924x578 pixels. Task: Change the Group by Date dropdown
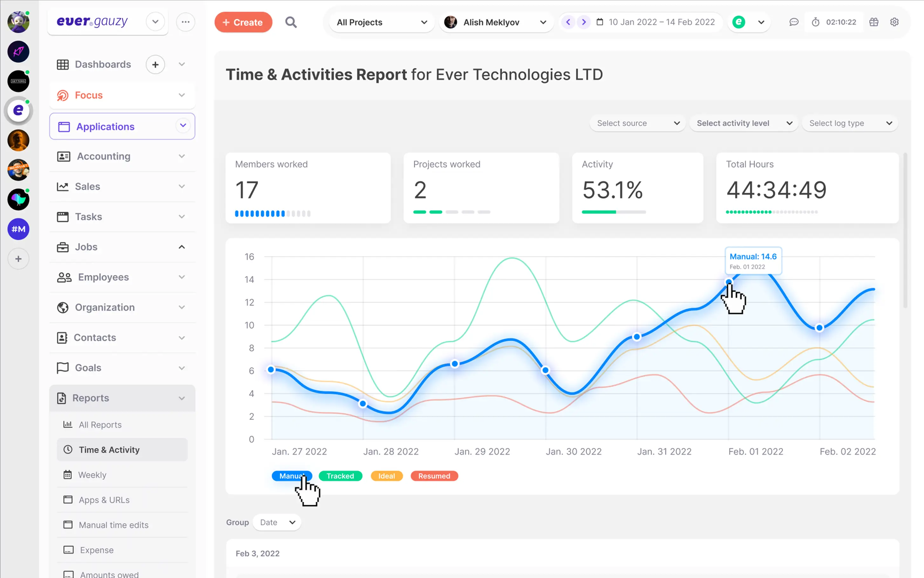pyautogui.click(x=276, y=522)
